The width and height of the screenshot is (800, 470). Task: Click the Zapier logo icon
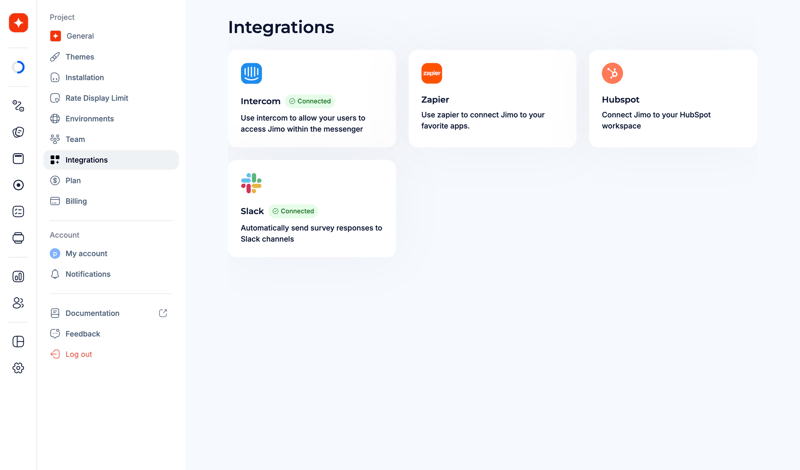(432, 73)
